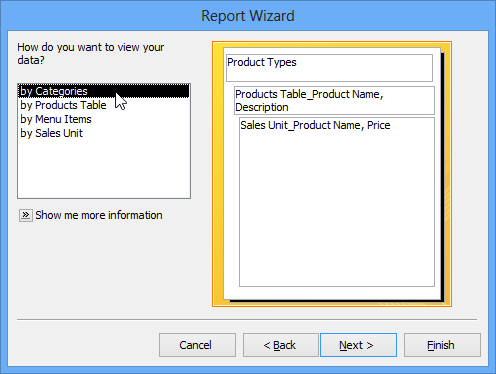
Task: Proceed with the Next button
Action: [358, 345]
